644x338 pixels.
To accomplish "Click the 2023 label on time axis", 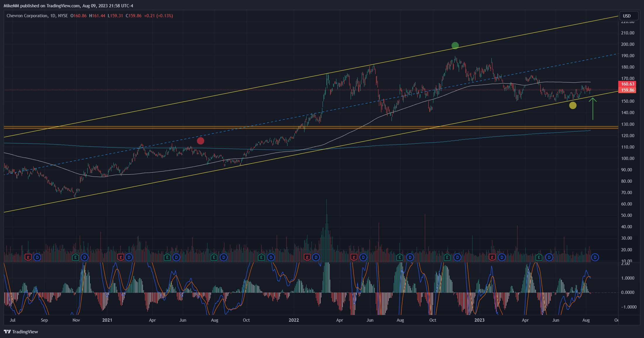I will pyautogui.click(x=479, y=320).
